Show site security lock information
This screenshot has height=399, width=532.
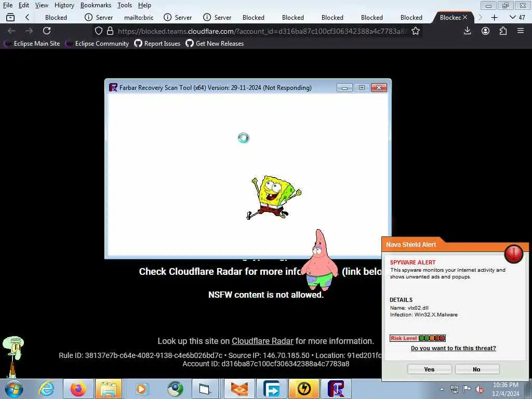(110, 31)
